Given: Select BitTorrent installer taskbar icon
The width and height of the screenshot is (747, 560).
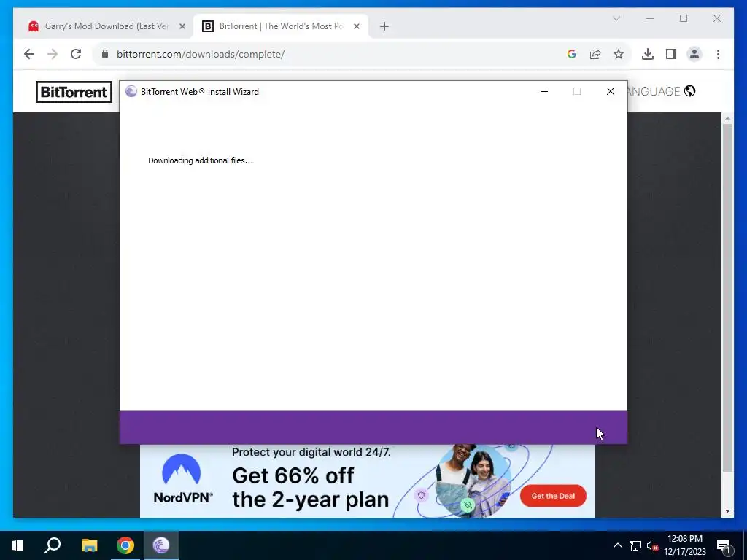Looking at the screenshot, I should 161,545.
